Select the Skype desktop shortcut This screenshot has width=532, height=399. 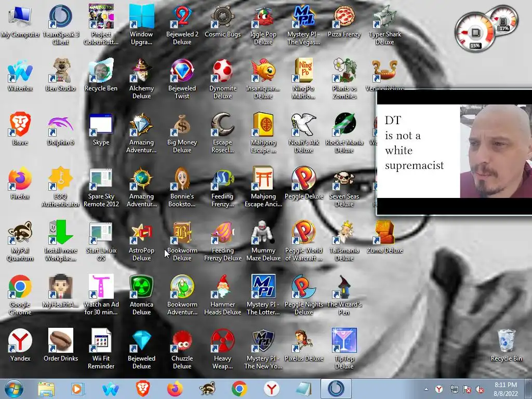coord(101,130)
